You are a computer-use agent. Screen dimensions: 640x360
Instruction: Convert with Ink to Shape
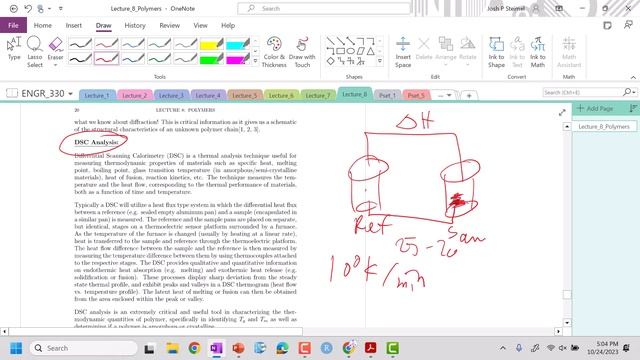click(496, 52)
